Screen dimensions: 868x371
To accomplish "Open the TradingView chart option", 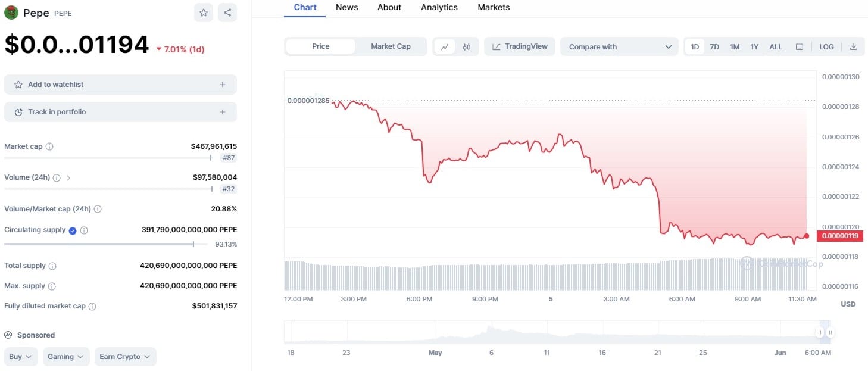I will pos(520,46).
